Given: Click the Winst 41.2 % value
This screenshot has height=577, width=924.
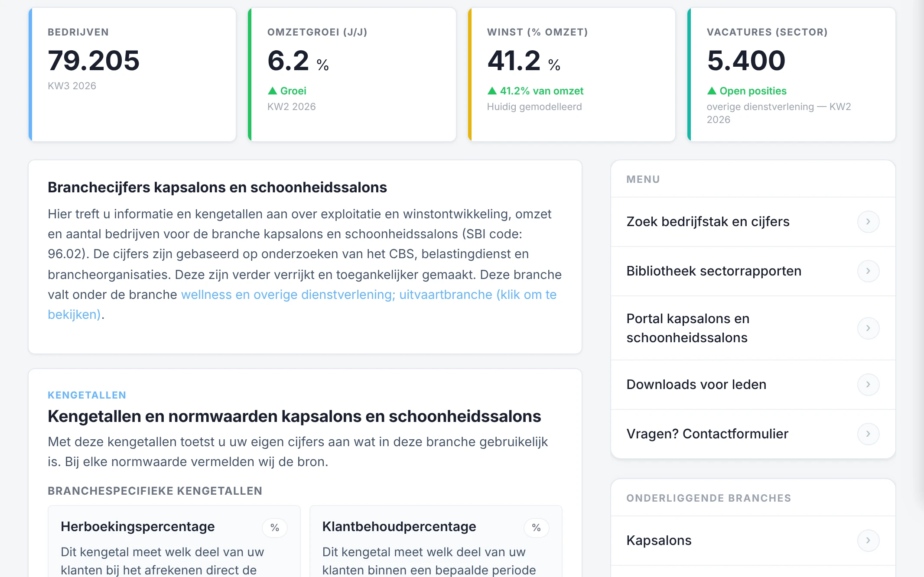Looking at the screenshot, I should [x=524, y=61].
